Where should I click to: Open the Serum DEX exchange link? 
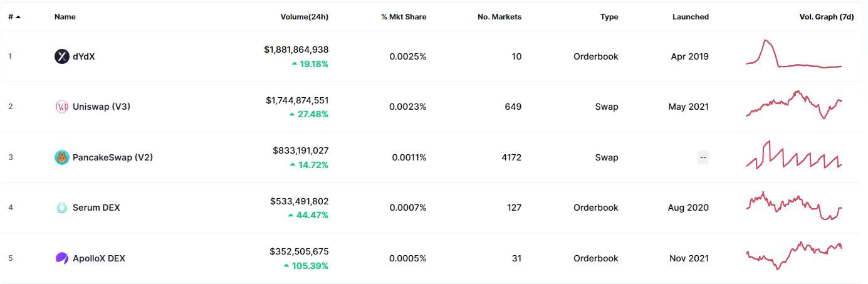click(97, 208)
